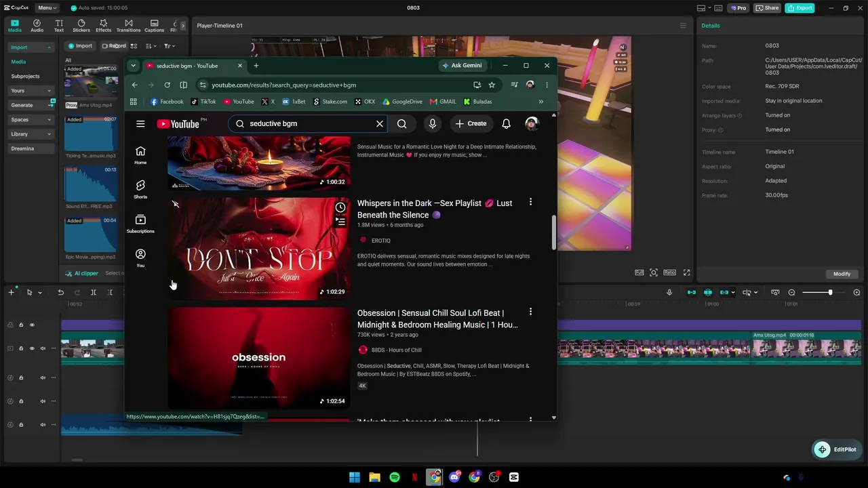
Task: Expand the Library section
Action: (x=49, y=134)
